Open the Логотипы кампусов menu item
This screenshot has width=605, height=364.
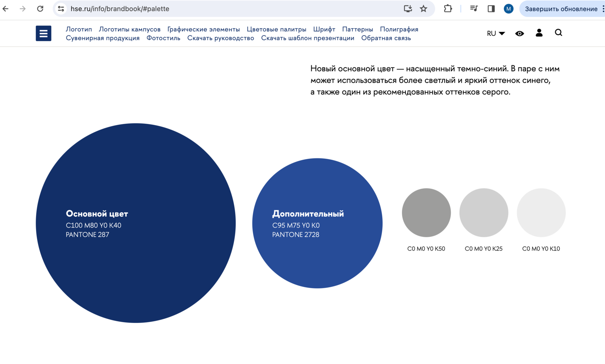(130, 29)
